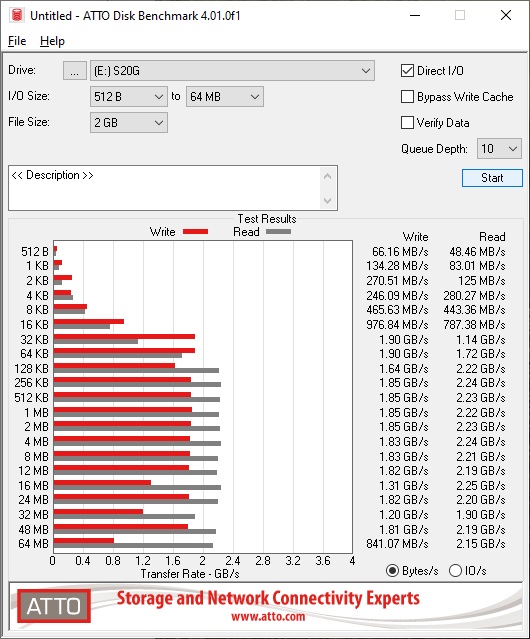Image resolution: width=530 pixels, height=639 pixels.
Task: Enable the Verify Data checkbox
Action: (x=407, y=123)
